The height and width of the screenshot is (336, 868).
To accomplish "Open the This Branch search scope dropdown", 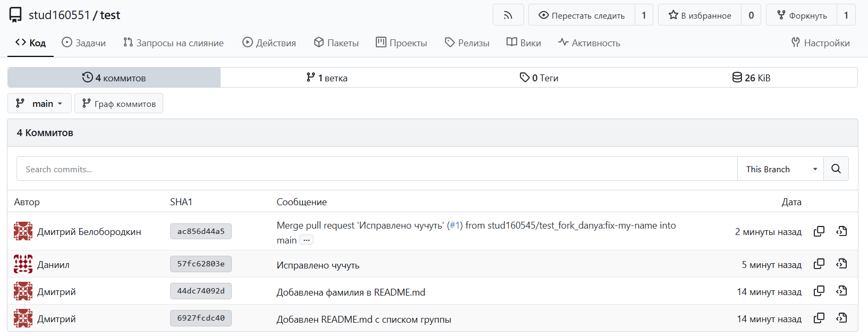I will (780, 169).
